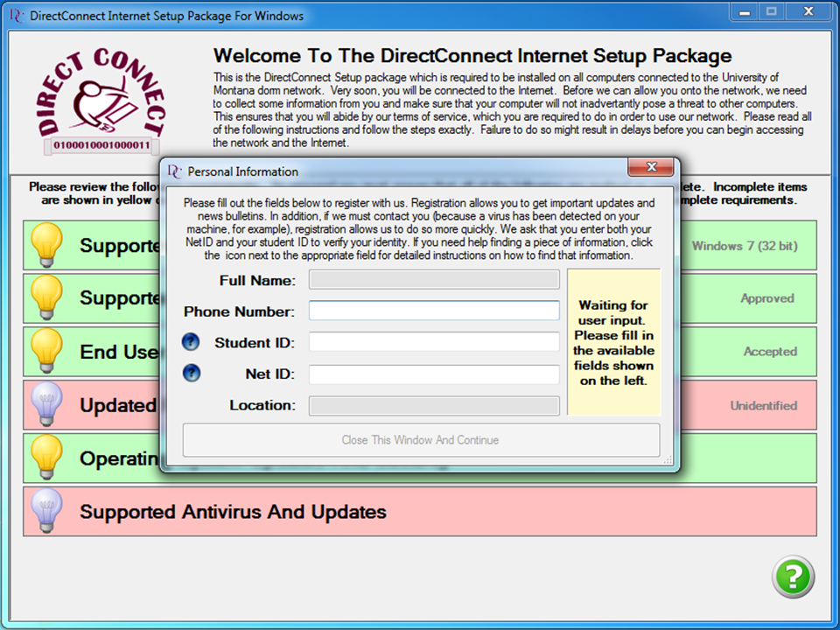
Task: Click the blue help icon beside Student ID
Action: (191, 342)
